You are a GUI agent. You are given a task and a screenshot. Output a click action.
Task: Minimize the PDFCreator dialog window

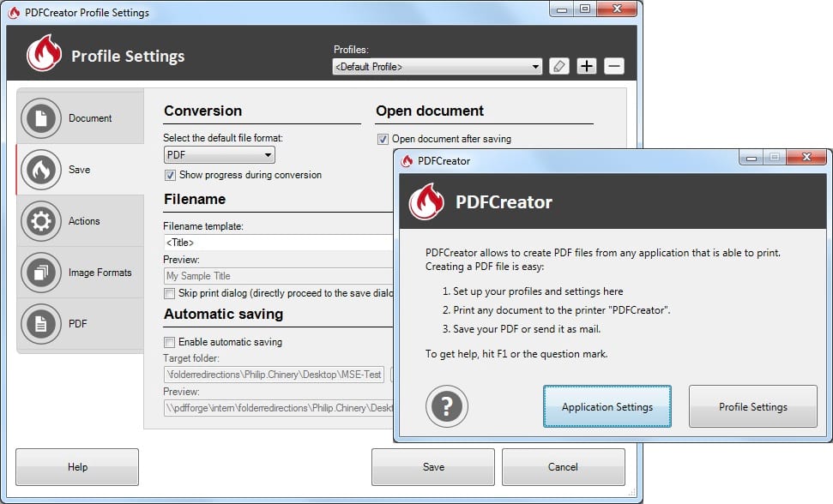click(751, 157)
